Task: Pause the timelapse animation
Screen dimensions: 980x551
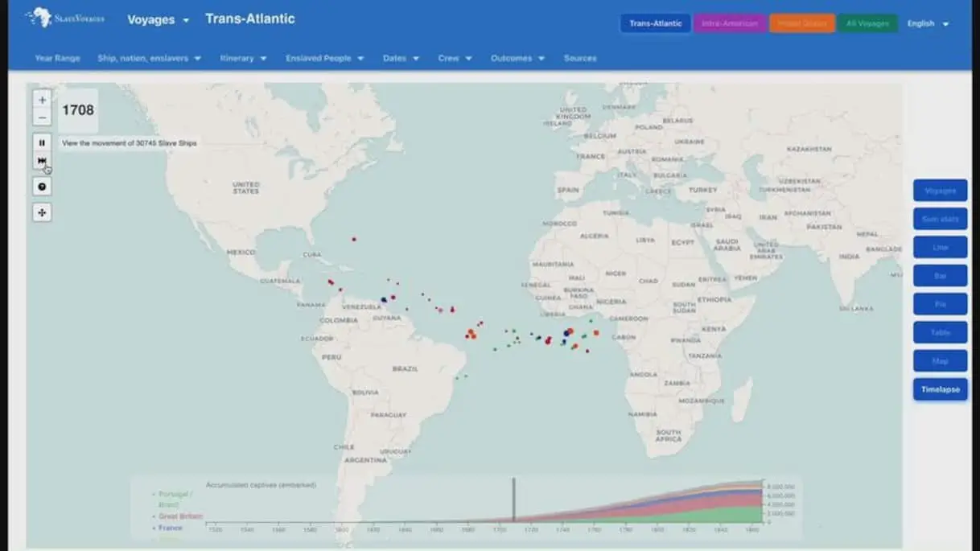Action: (43, 142)
